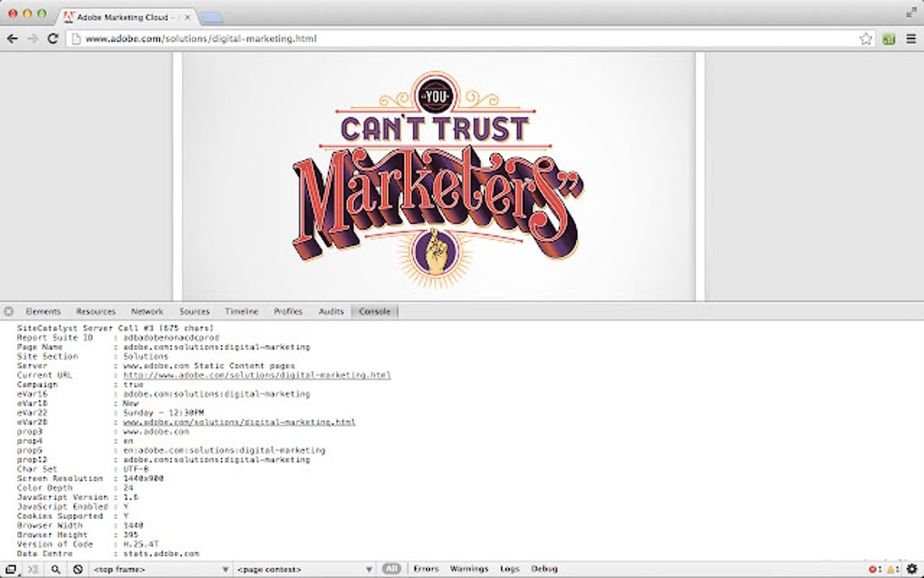The image size is (924, 578).
Task: Toggle the All filter in console
Action: click(x=391, y=569)
